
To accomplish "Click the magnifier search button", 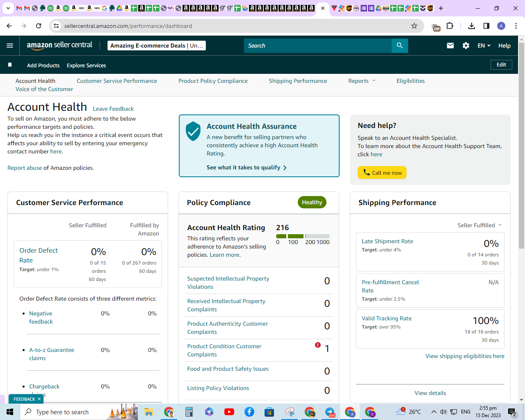I will [399, 46].
